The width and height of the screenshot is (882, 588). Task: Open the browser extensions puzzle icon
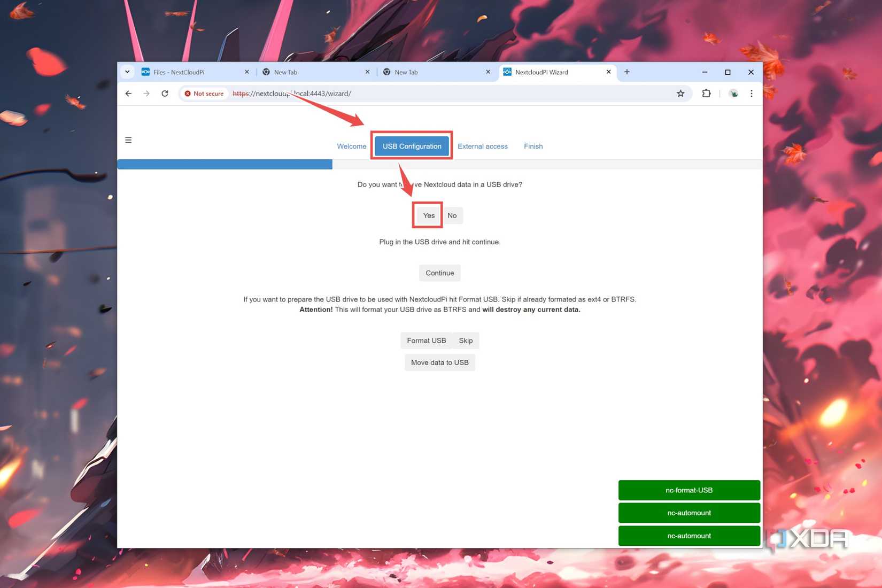coord(706,94)
